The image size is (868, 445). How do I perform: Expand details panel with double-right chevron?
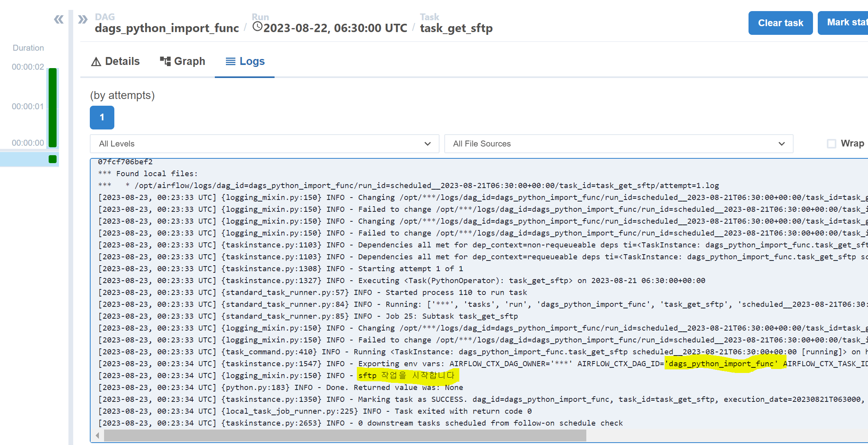[83, 19]
